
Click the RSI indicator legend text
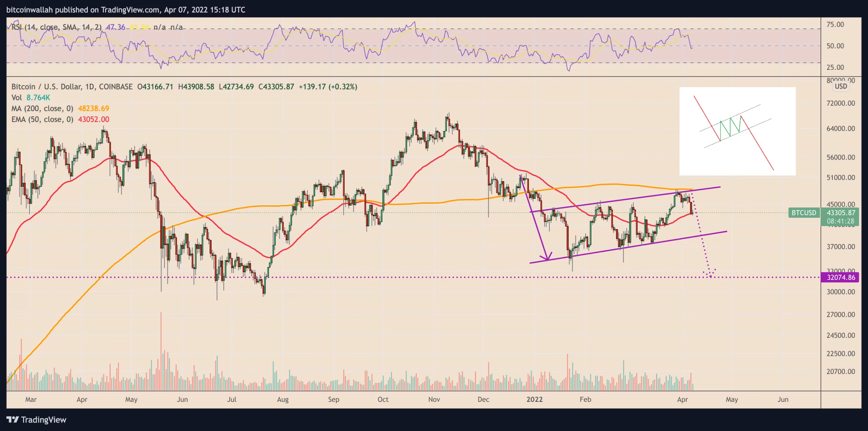(56, 27)
